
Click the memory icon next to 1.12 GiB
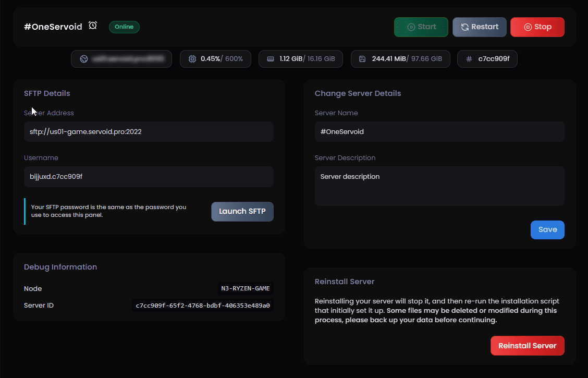click(x=271, y=59)
